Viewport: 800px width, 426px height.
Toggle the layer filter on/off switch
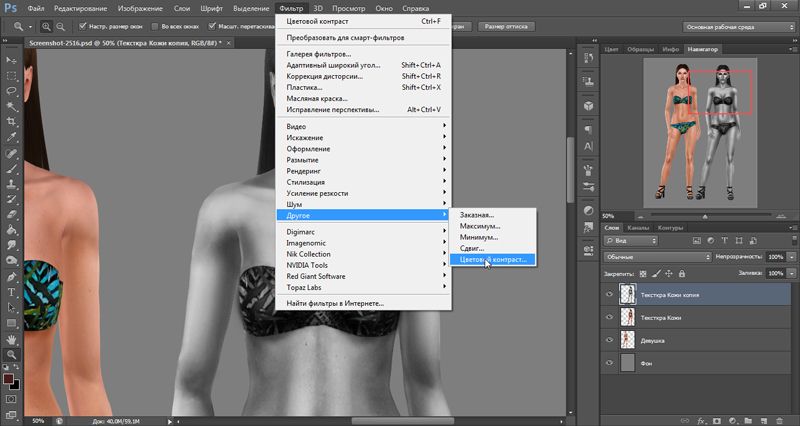(x=794, y=240)
